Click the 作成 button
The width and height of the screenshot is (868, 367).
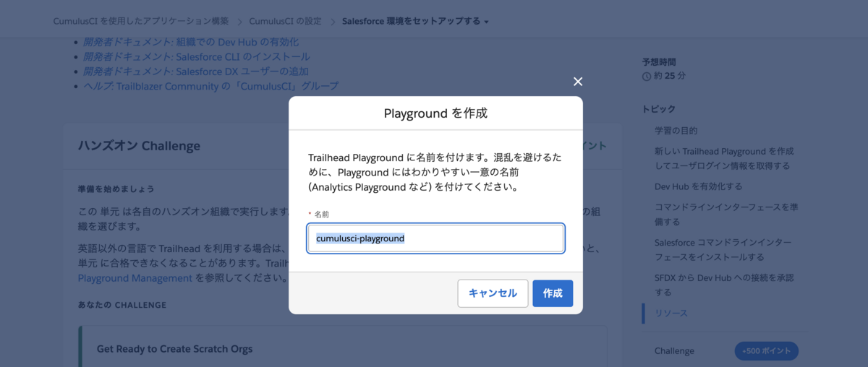point(553,293)
